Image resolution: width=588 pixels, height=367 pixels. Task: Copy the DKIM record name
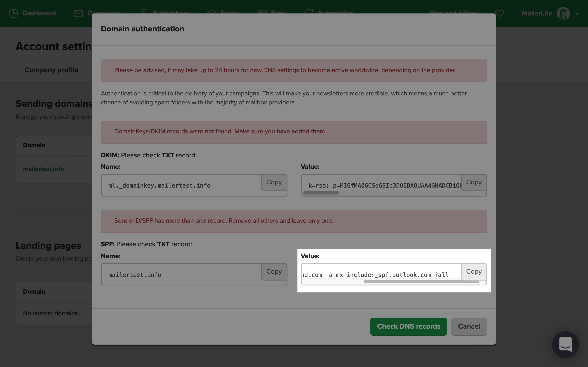(274, 182)
